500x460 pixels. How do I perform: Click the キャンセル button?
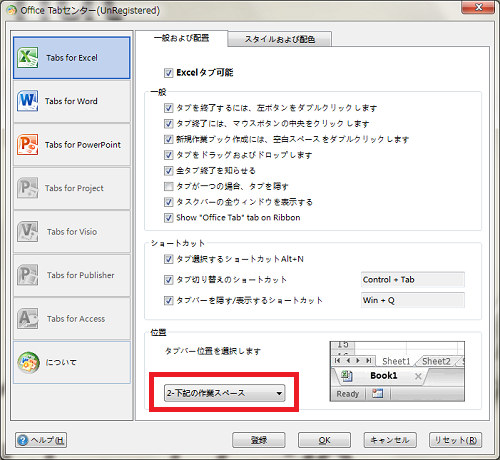(390, 440)
